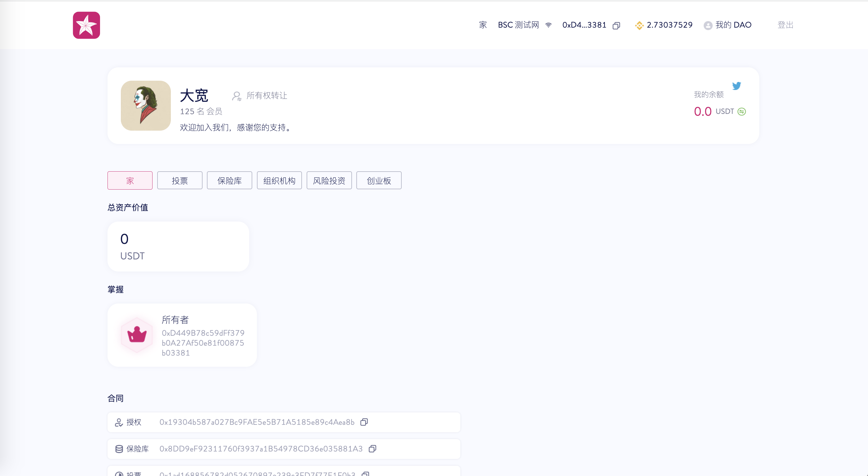Copy the 授权 contract address

coord(364,422)
